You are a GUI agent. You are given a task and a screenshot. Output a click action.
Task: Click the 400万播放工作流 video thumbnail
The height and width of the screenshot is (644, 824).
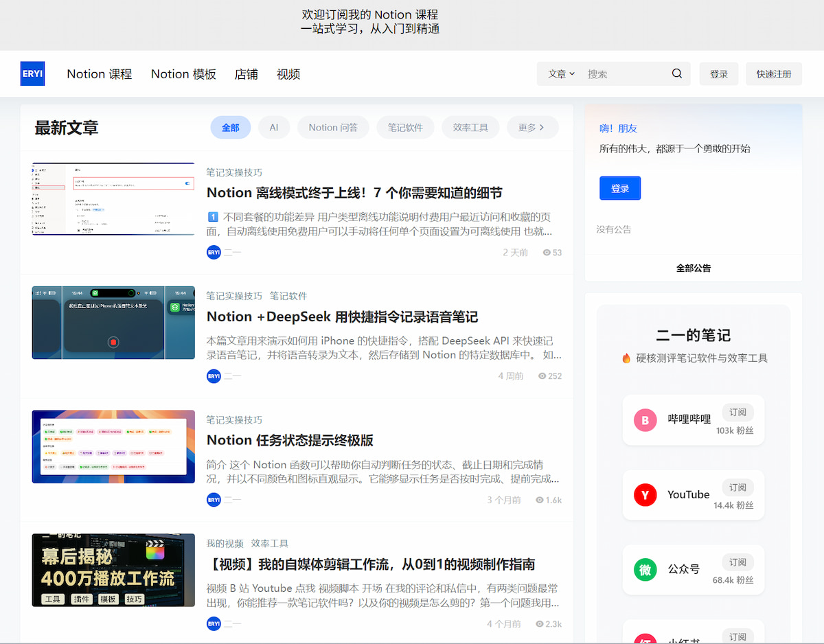click(x=113, y=570)
